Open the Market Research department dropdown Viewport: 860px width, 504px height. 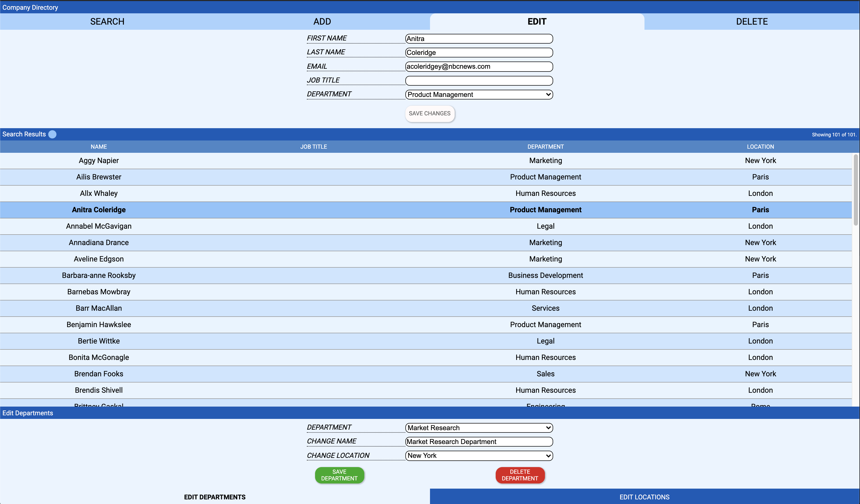click(479, 428)
